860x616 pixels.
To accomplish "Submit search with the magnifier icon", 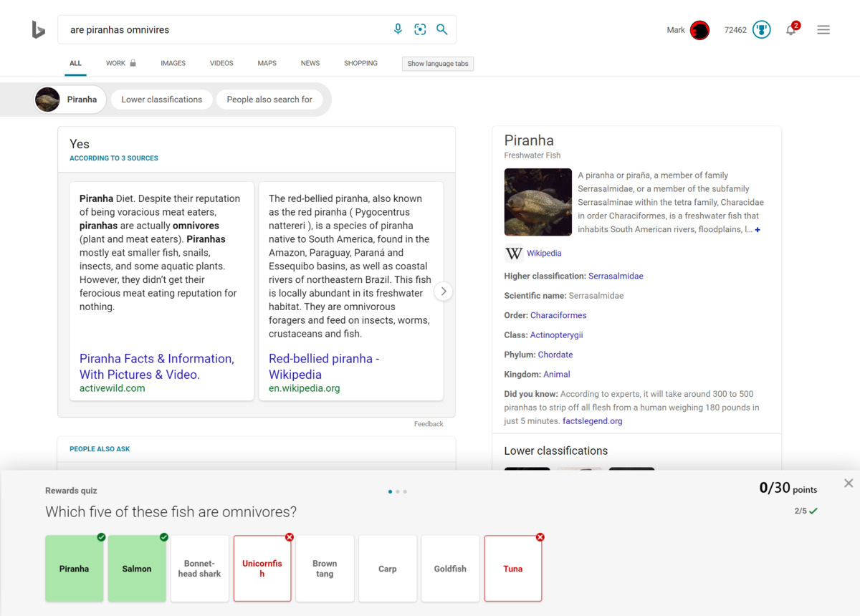I will pos(442,29).
